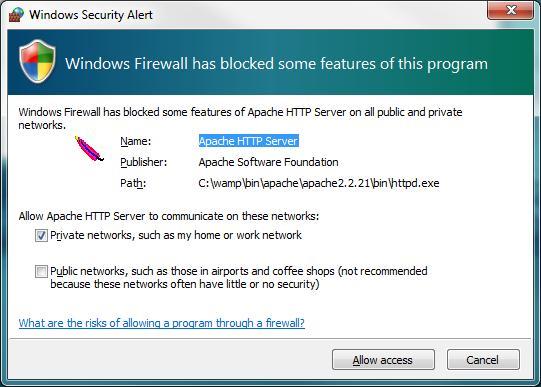Click Private networks home or work label
Screen dimensions: 541x387
[176, 235]
